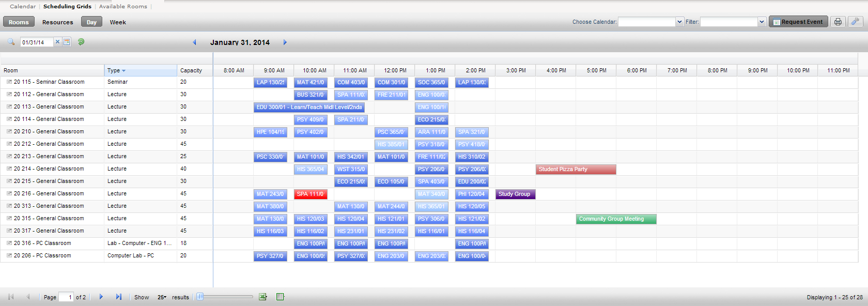
Task: Click room icon for 20 214 General Classroom
Action: (9, 169)
